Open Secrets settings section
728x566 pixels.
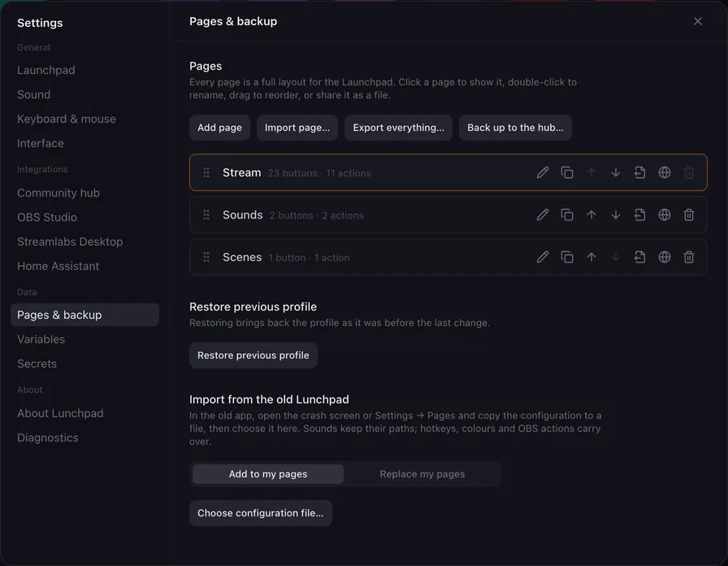pyautogui.click(x=85, y=364)
